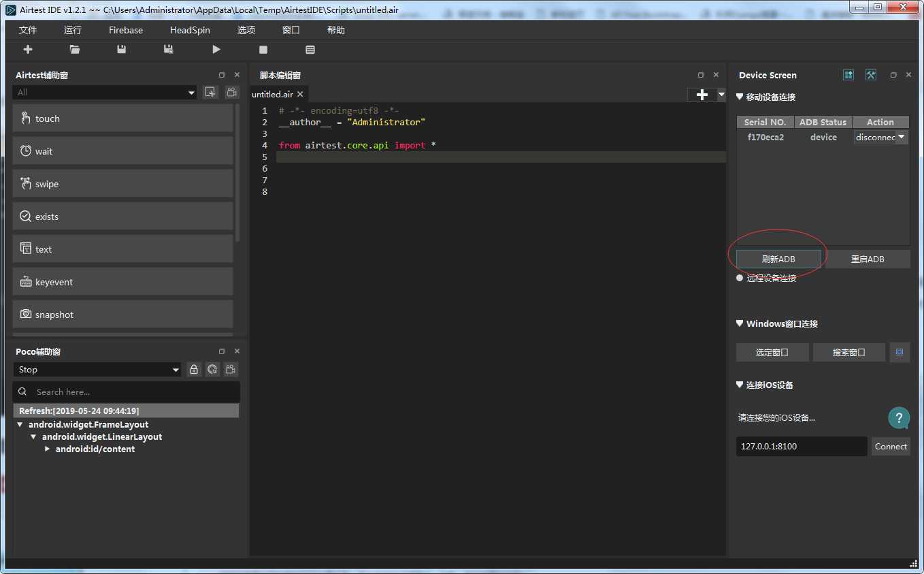Select the exists command

pos(122,217)
